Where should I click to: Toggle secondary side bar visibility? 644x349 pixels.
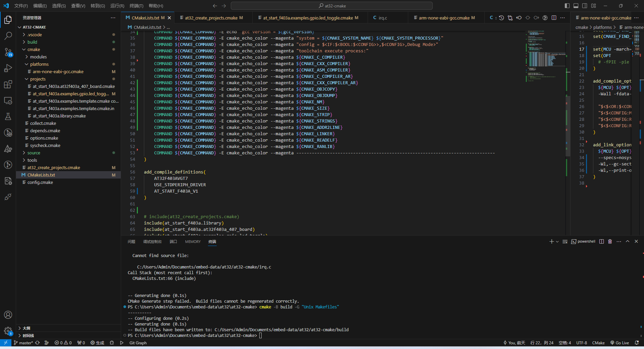point(585,6)
